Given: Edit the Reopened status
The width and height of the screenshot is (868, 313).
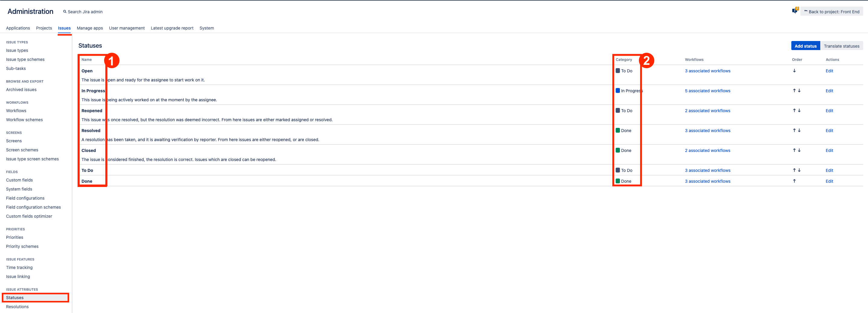Looking at the screenshot, I should coord(829,110).
